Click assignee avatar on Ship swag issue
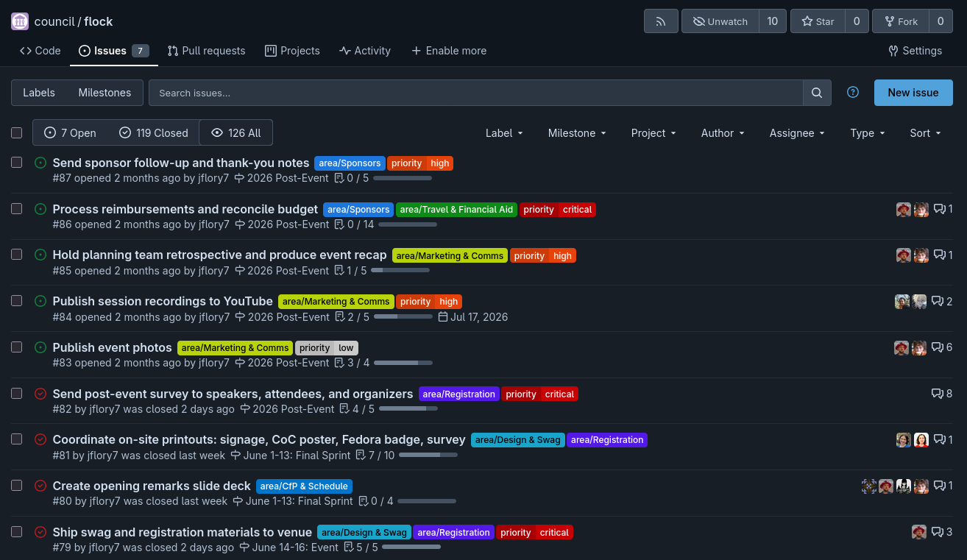967x560 pixels. point(918,532)
